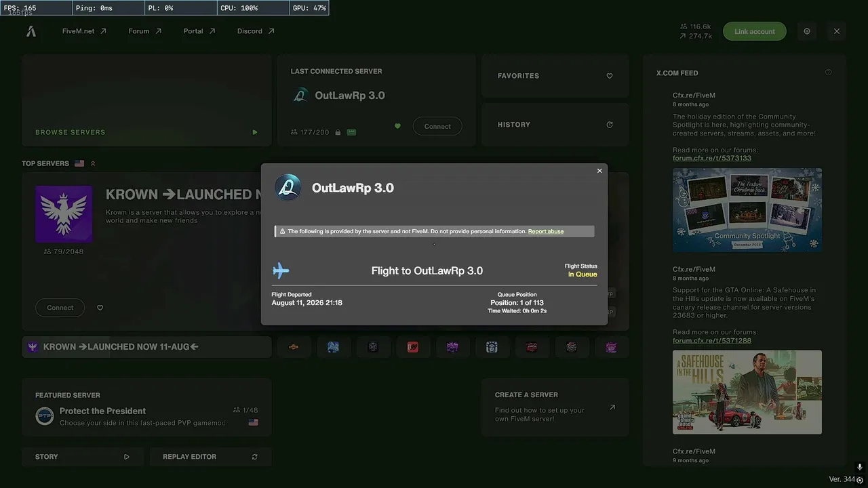Click the Protect the President server logo
868x488 pixels.
pyautogui.click(x=45, y=416)
